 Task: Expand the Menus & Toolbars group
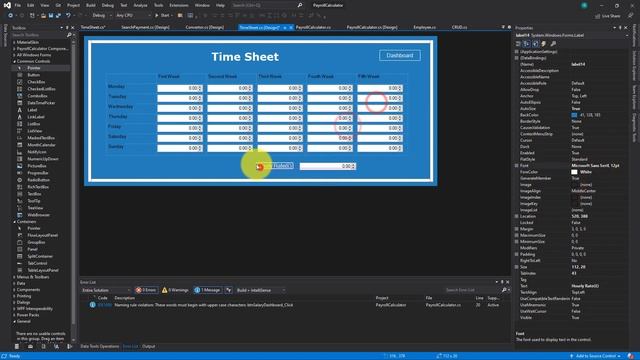click(x=14, y=277)
